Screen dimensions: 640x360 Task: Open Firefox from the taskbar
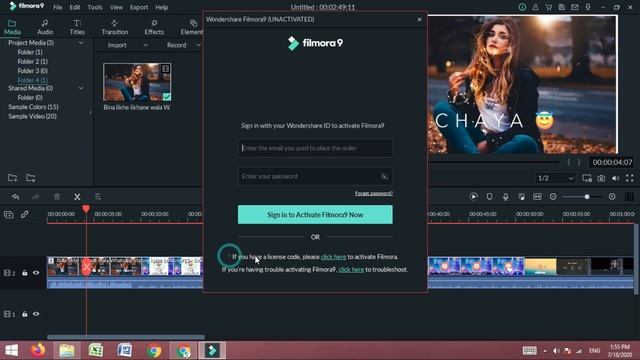tap(38, 351)
